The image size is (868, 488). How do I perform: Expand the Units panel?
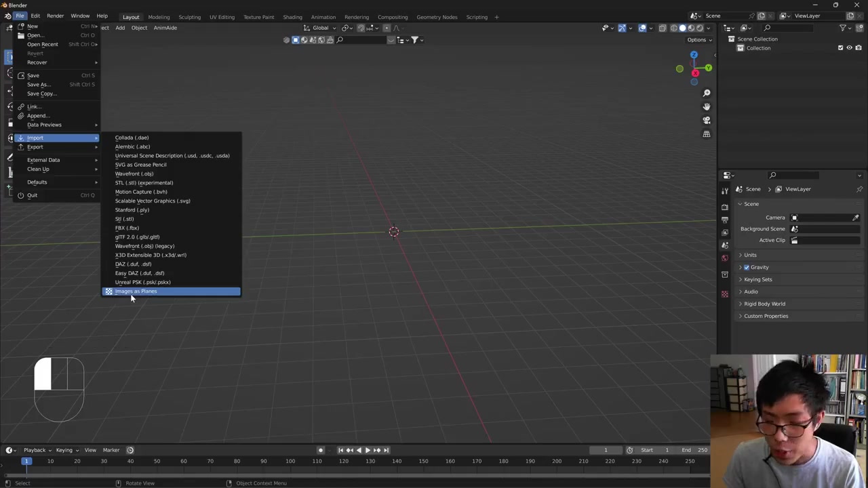[x=750, y=255]
